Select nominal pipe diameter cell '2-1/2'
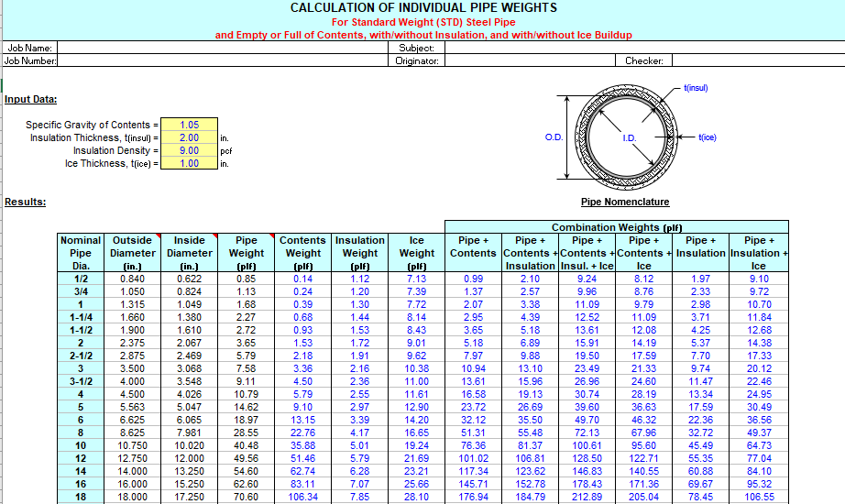845x504 pixels. pyautogui.click(x=81, y=356)
